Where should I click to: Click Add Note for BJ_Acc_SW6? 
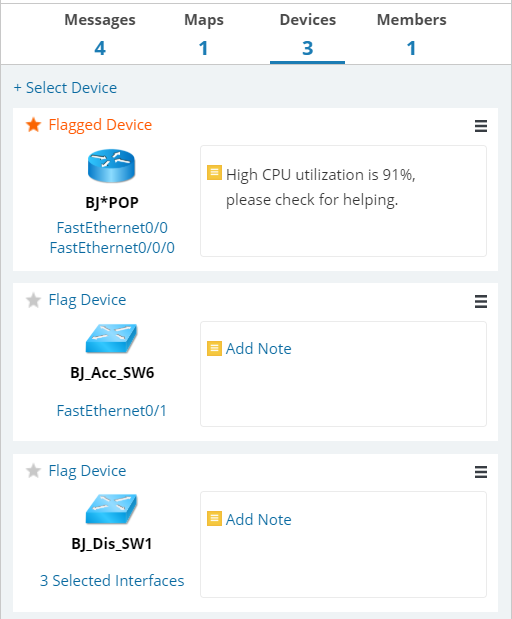coord(259,349)
